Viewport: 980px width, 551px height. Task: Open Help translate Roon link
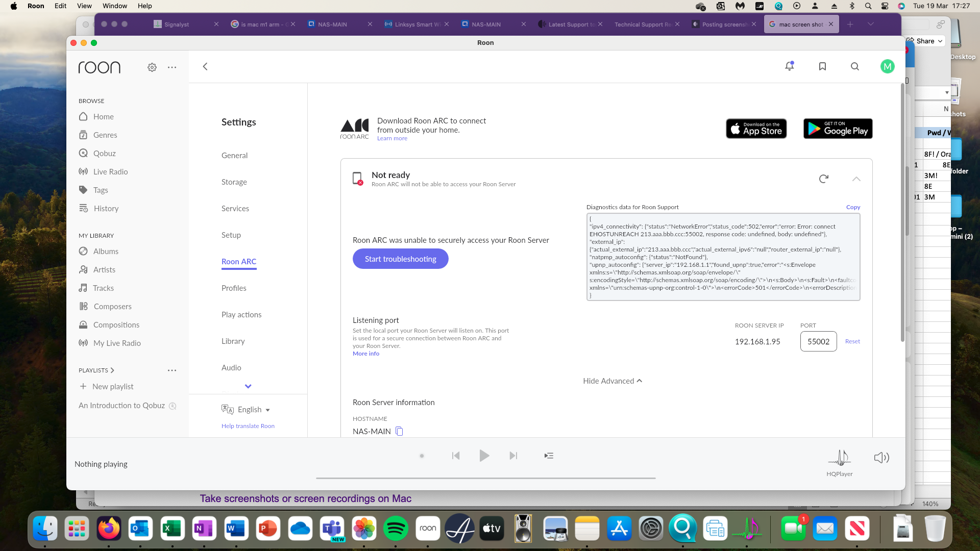[248, 426]
